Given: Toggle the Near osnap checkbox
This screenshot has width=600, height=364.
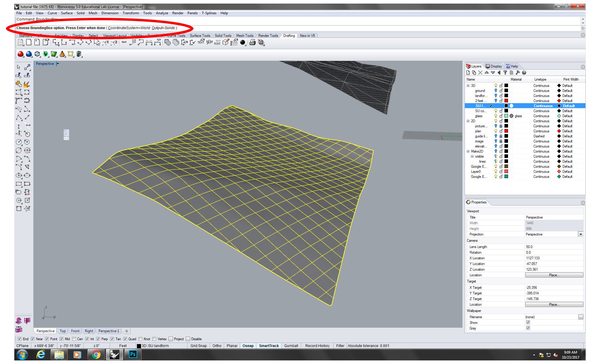Looking at the screenshot, I should 32,339.
